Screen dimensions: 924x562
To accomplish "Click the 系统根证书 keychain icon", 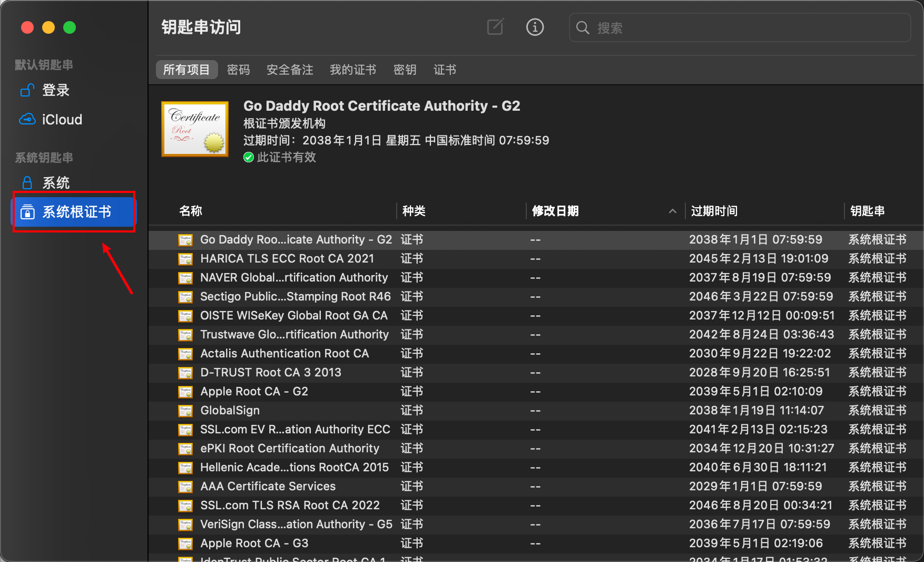I will [x=27, y=212].
